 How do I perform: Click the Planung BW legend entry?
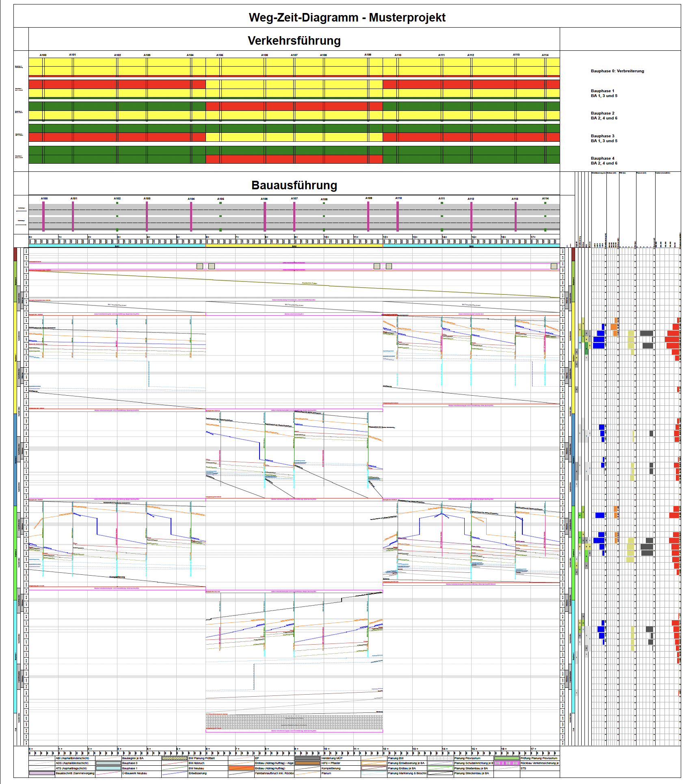coord(396,758)
